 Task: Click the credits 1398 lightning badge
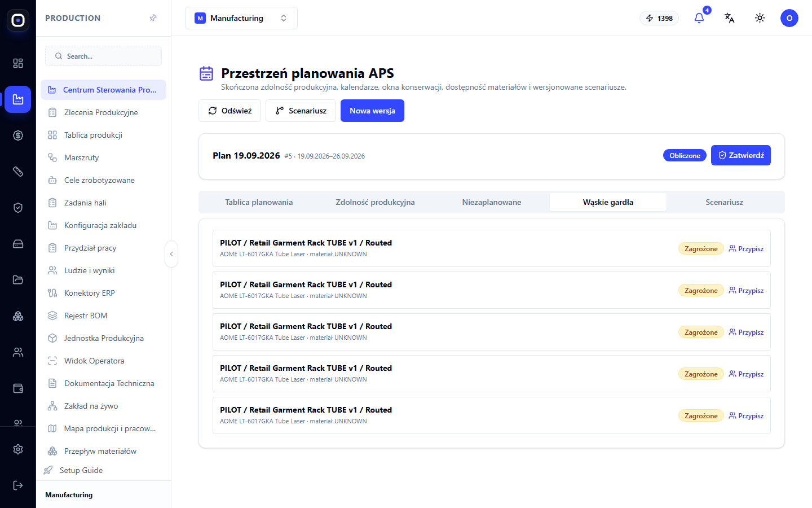tap(659, 18)
